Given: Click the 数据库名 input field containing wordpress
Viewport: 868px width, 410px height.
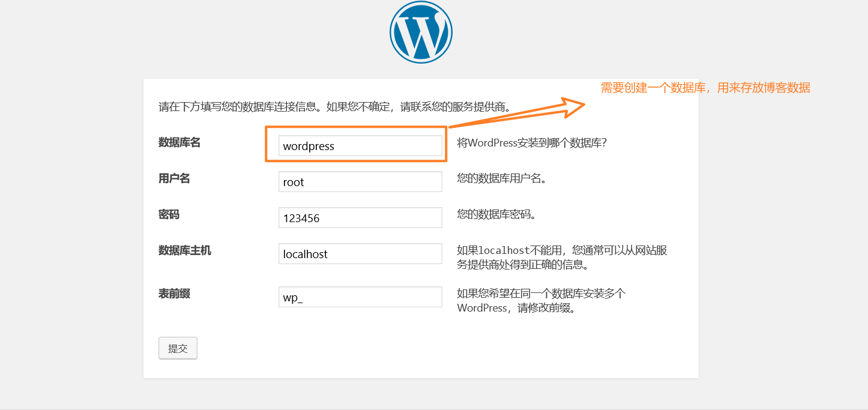Looking at the screenshot, I should (x=360, y=146).
